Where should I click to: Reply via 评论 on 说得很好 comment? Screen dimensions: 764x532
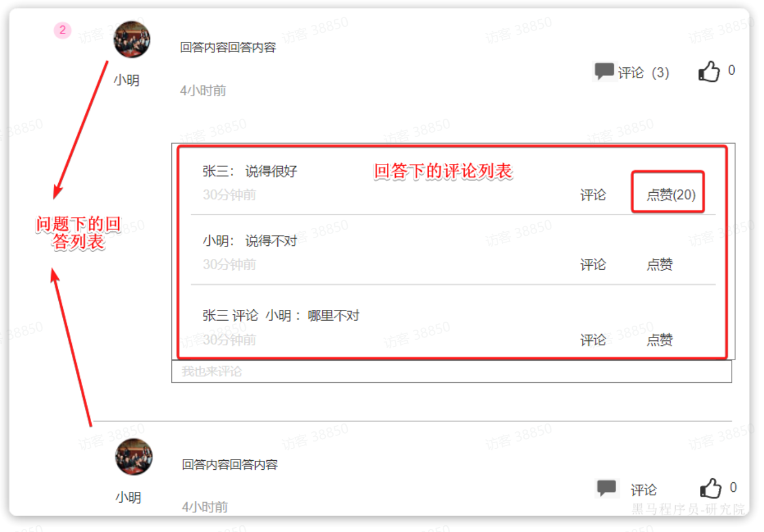tap(593, 195)
